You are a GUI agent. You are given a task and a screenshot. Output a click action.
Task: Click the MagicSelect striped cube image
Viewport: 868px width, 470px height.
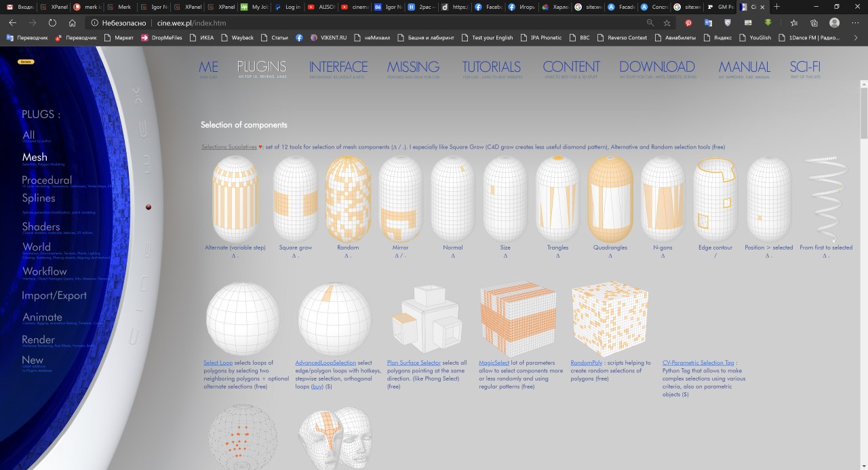[518, 320]
